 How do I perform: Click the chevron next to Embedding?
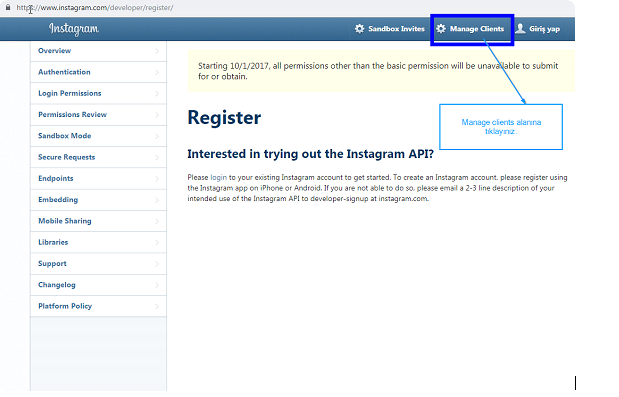coord(157,200)
